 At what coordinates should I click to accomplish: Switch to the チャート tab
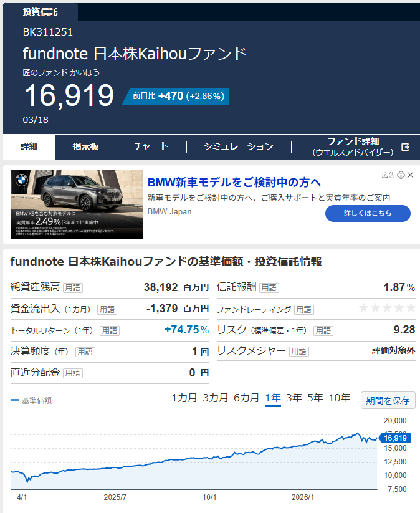(x=151, y=147)
